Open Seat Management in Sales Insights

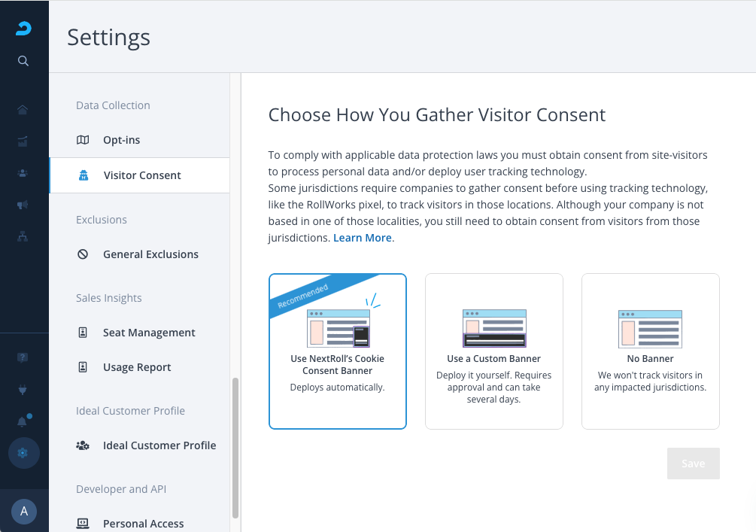click(x=149, y=333)
